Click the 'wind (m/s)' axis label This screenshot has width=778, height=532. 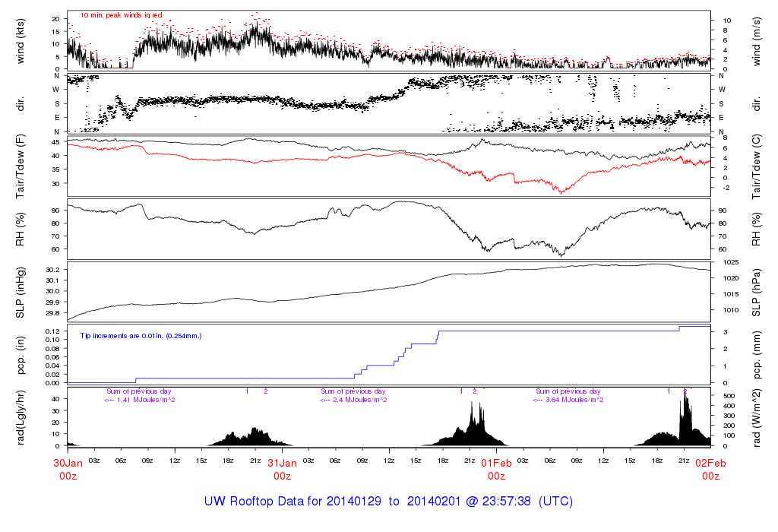pyautogui.click(x=756, y=41)
